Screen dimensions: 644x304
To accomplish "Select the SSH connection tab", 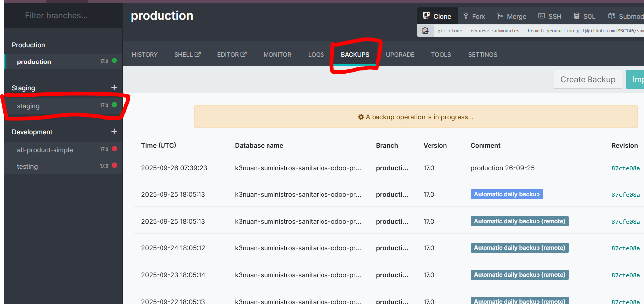I will coord(550,16).
